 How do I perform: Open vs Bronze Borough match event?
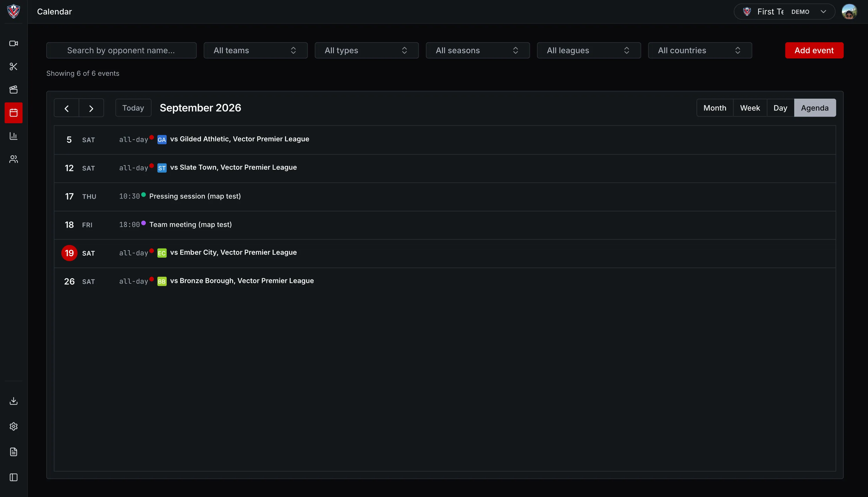tap(242, 281)
